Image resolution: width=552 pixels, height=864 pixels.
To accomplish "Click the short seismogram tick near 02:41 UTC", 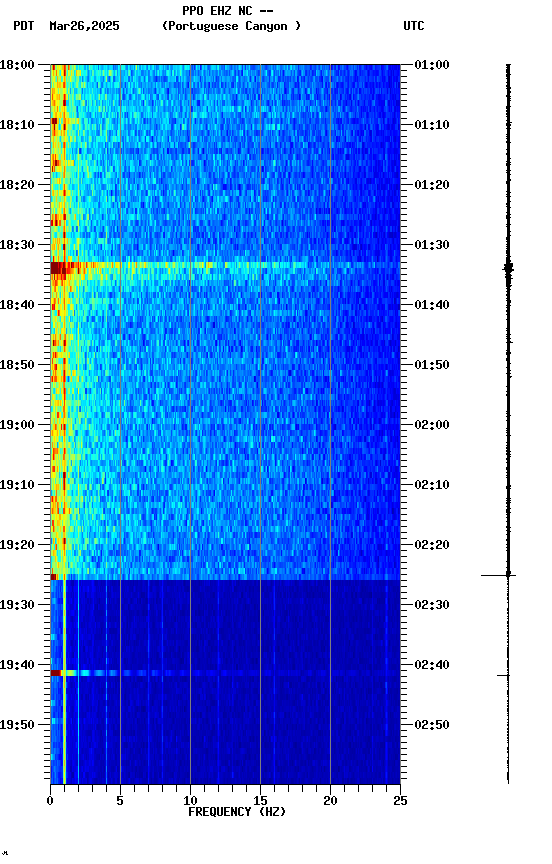I will (504, 675).
